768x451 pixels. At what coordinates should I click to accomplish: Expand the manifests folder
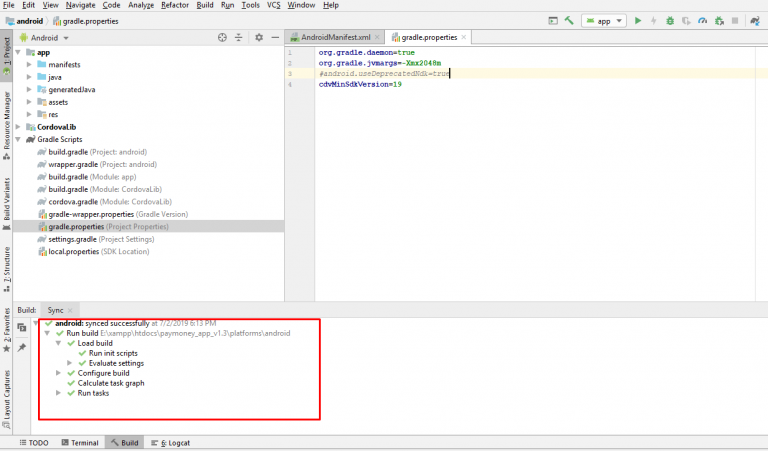(30, 64)
